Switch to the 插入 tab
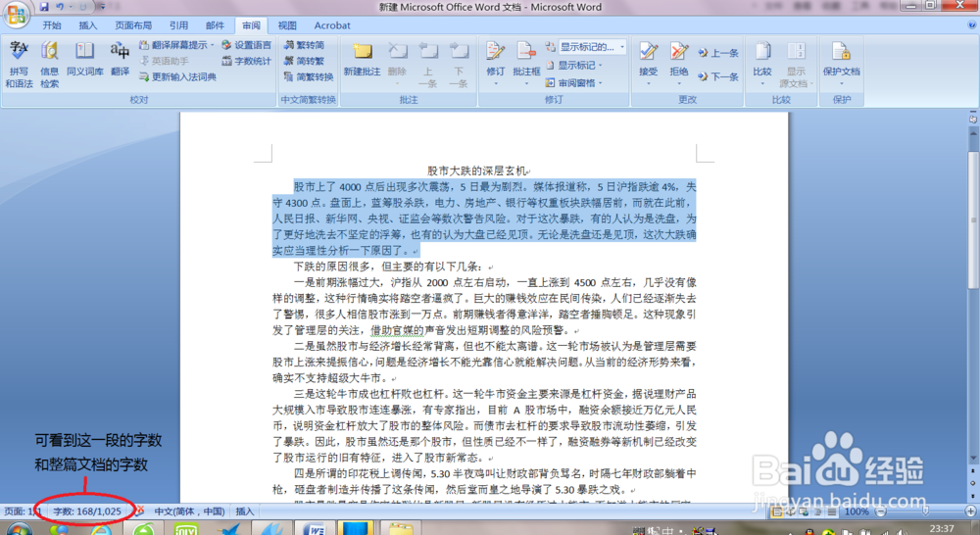Image resolution: width=980 pixels, height=535 pixels. [x=88, y=25]
